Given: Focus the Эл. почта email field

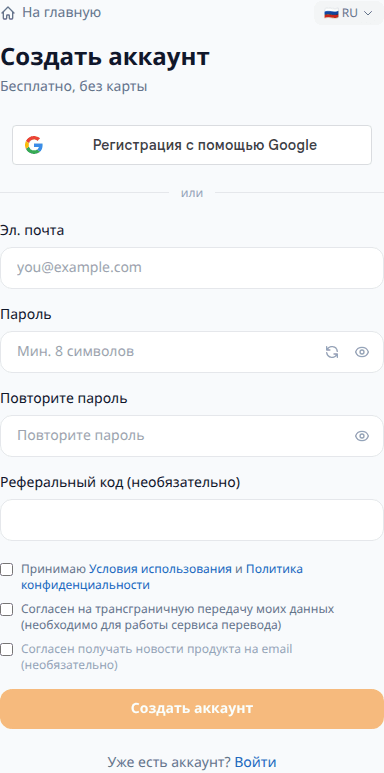Looking at the screenshot, I should click(192, 268).
